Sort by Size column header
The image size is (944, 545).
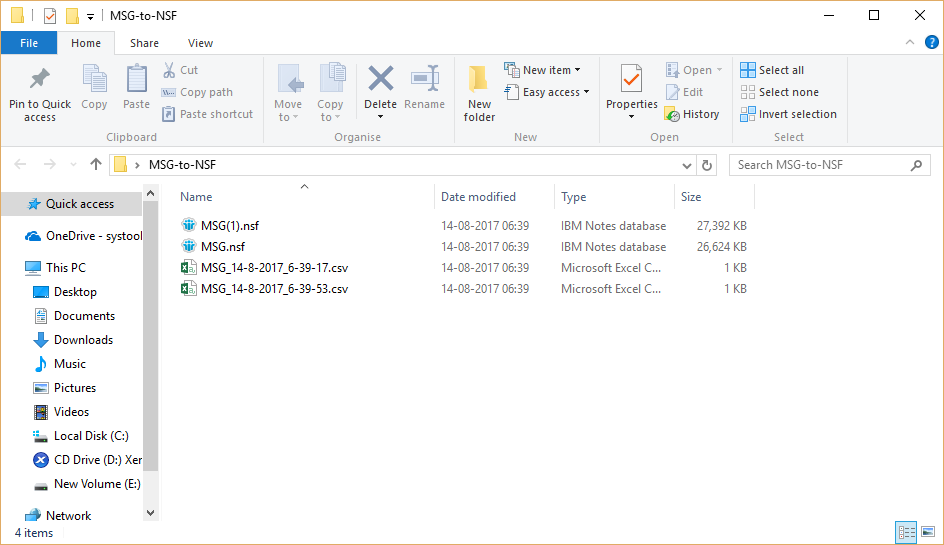click(x=715, y=196)
